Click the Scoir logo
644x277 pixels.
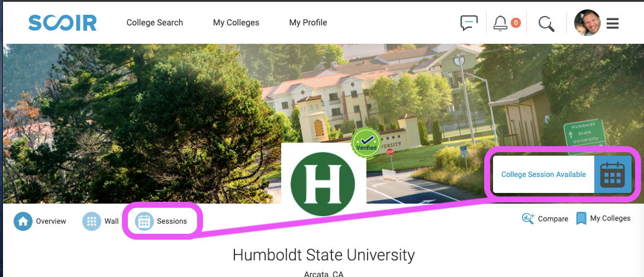click(x=62, y=23)
